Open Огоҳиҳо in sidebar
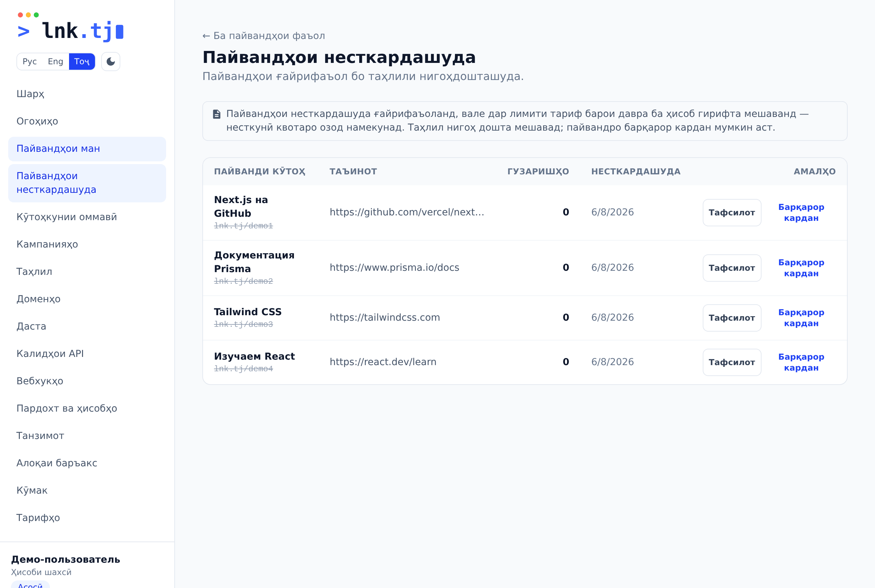This screenshot has height=588, width=875. click(x=87, y=121)
